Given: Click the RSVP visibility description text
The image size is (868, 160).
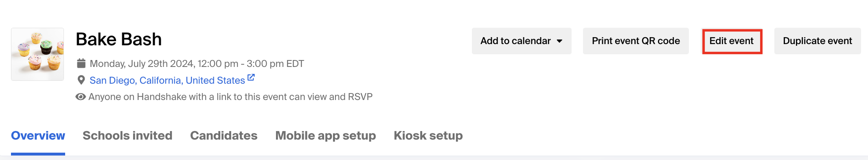Looking at the screenshot, I should [x=230, y=97].
